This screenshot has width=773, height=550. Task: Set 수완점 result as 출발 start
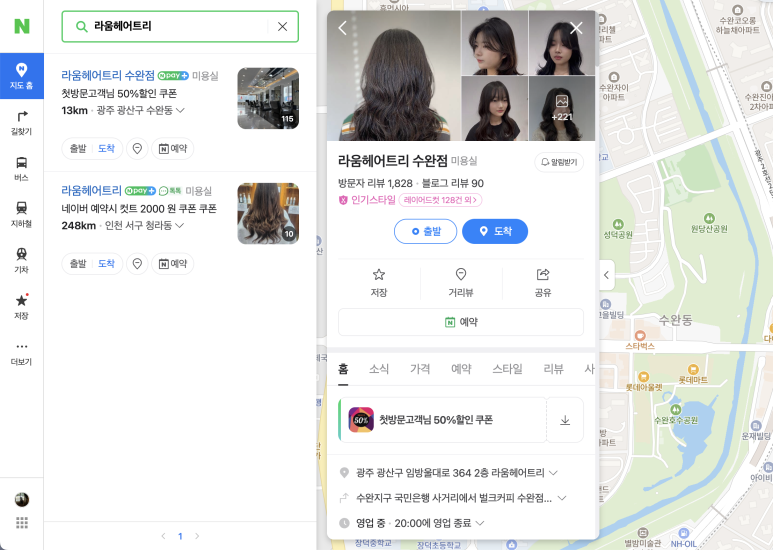78,148
